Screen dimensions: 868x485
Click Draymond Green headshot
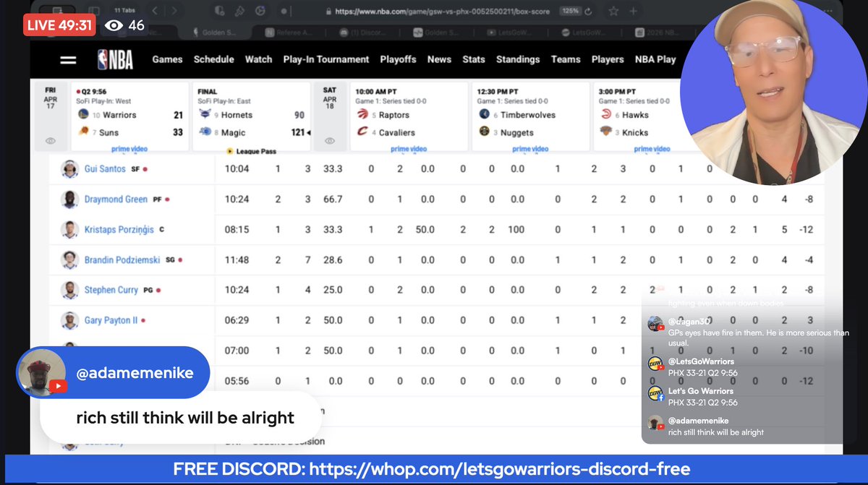[69, 199]
